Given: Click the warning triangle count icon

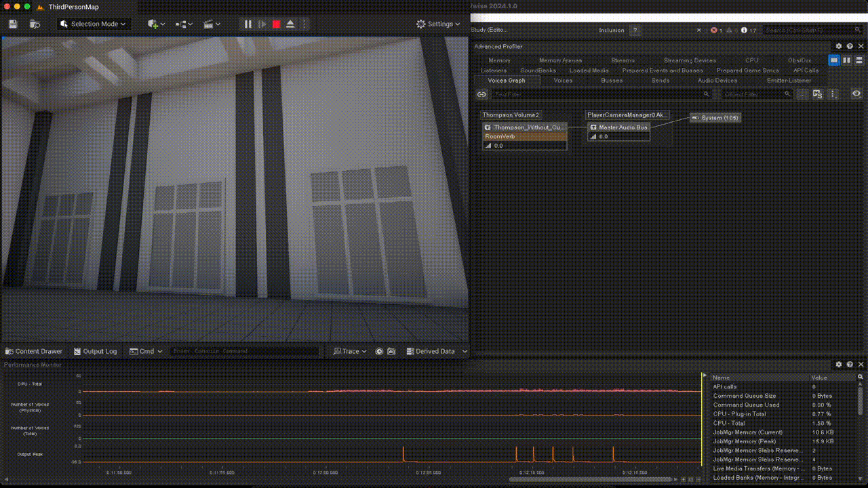Looking at the screenshot, I should 731,30.
